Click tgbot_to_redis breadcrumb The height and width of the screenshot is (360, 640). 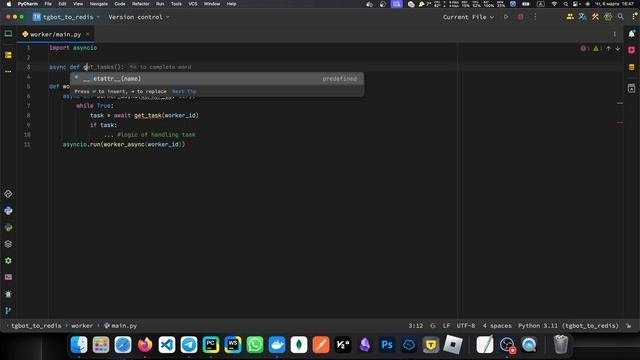coord(36,326)
